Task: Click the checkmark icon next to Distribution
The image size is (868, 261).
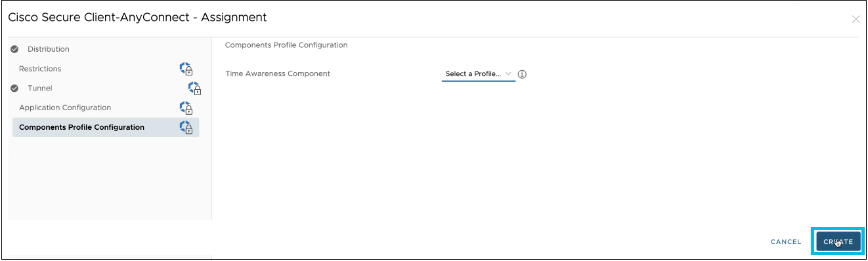Action: tap(14, 49)
